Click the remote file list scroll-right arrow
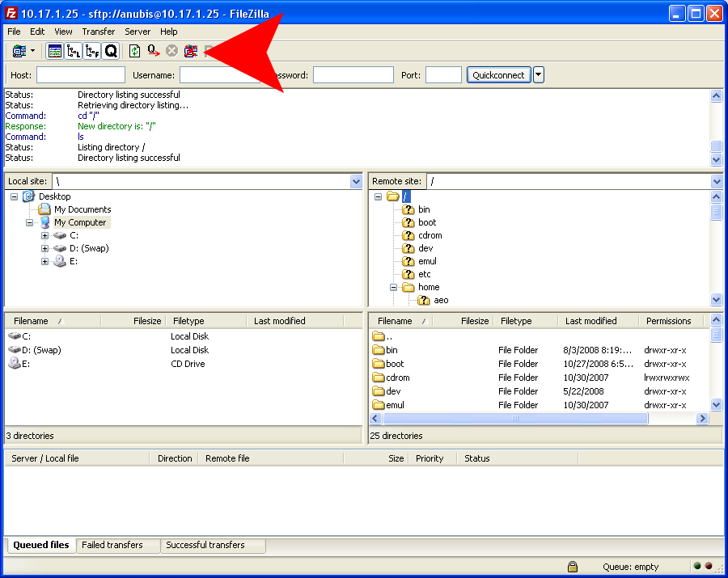 pos(702,419)
